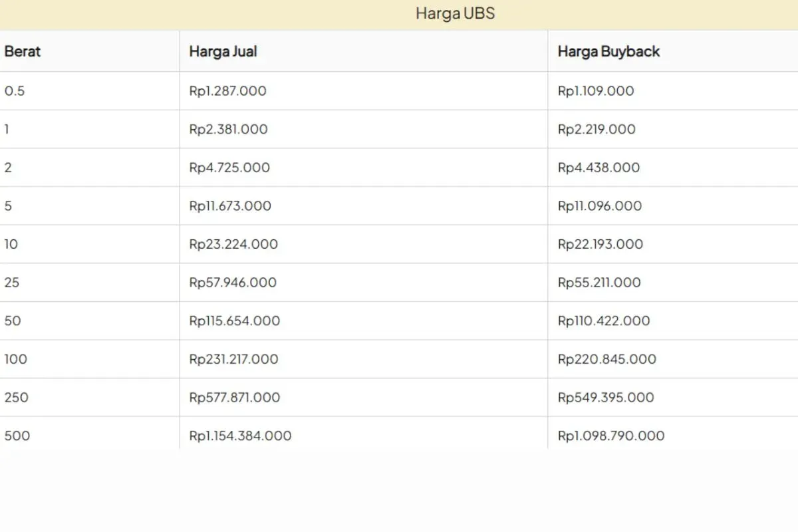Select the 250 weight cell
This screenshot has height=532, width=798.
tap(17, 398)
